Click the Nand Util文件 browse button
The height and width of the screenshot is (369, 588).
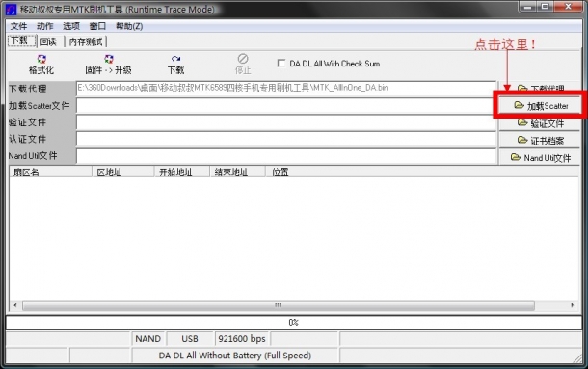(539, 157)
